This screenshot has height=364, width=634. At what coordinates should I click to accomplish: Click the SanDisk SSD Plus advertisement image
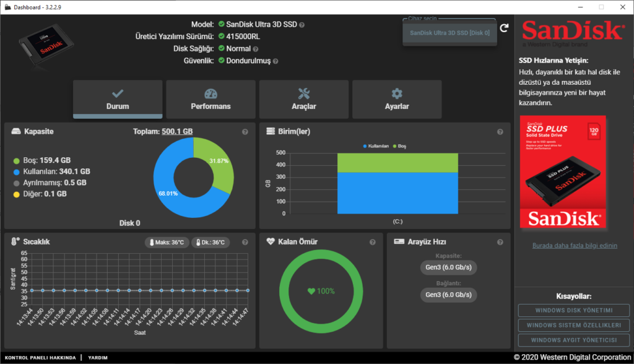coord(563,171)
